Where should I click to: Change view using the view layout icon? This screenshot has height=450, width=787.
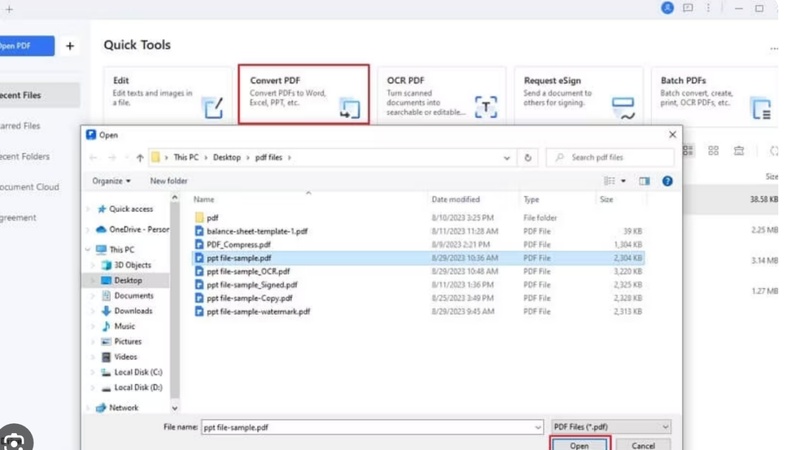click(609, 181)
